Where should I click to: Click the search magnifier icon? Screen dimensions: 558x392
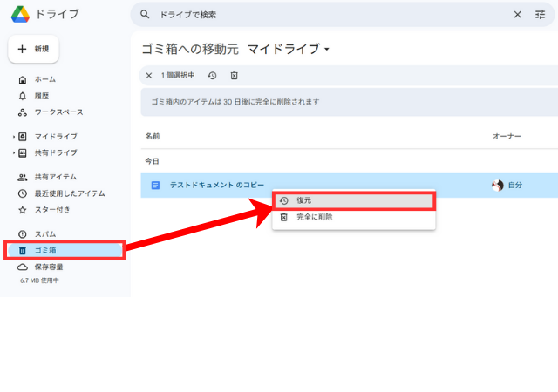(146, 15)
